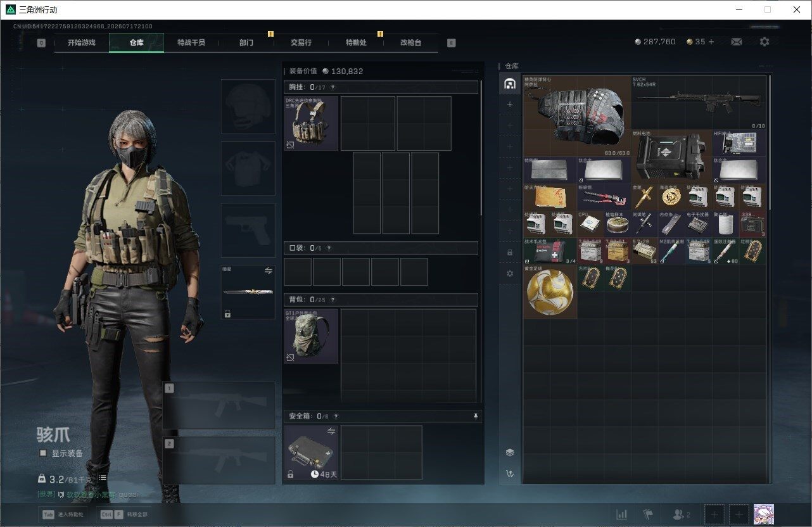Click the plus beside the 35 gold balance

(711, 42)
